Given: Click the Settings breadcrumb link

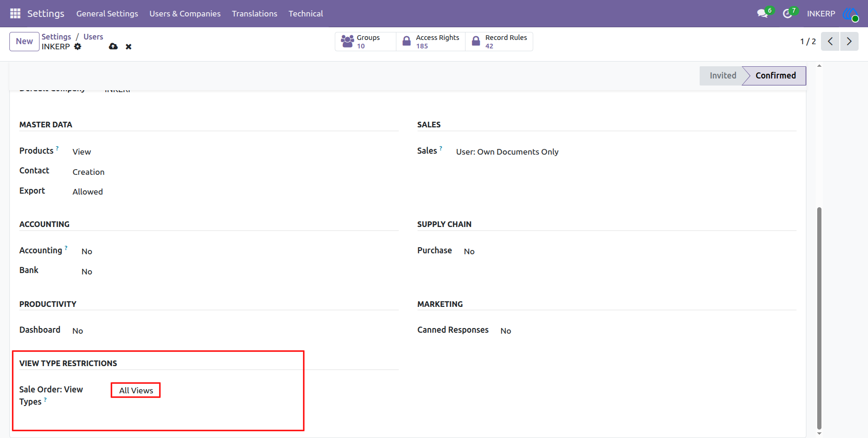Looking at the screenshot, I should pyautogui.click(x=56, y=37).
